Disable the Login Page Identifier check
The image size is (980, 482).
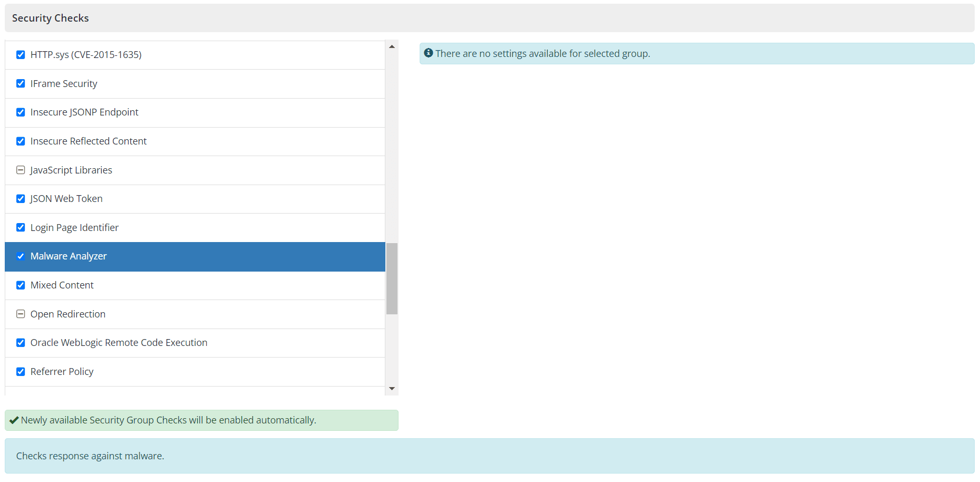pos(21,227)
